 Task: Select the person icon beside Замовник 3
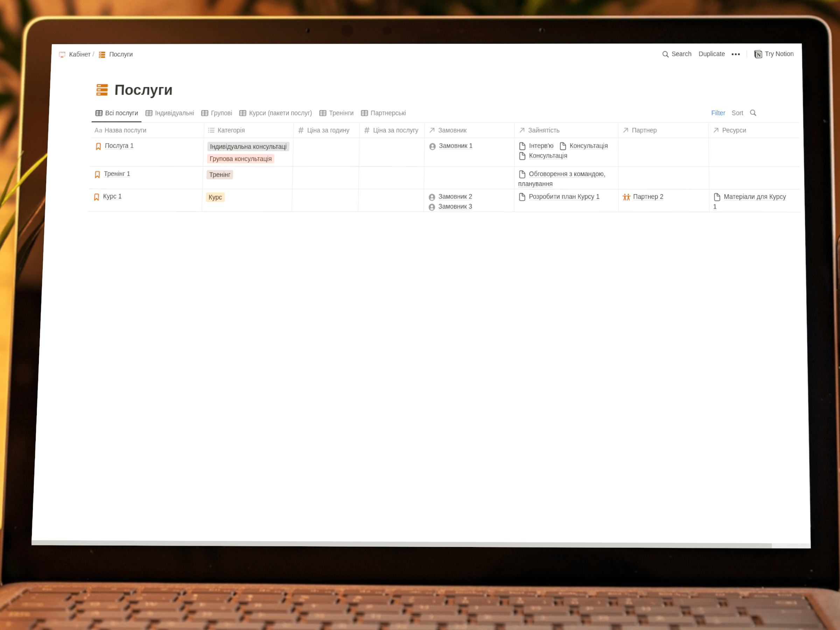coord(432,207)
